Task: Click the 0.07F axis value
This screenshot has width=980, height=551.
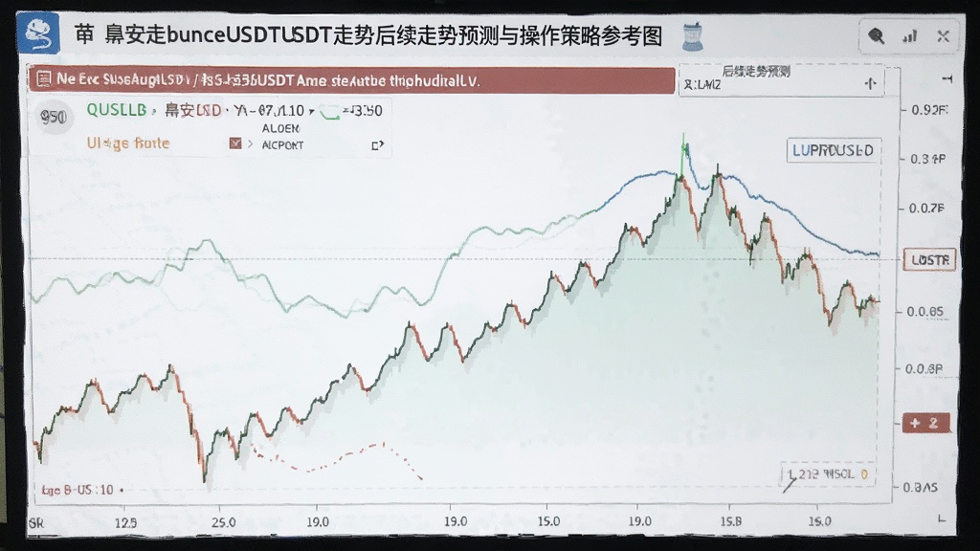Action: tap(926, 208)
